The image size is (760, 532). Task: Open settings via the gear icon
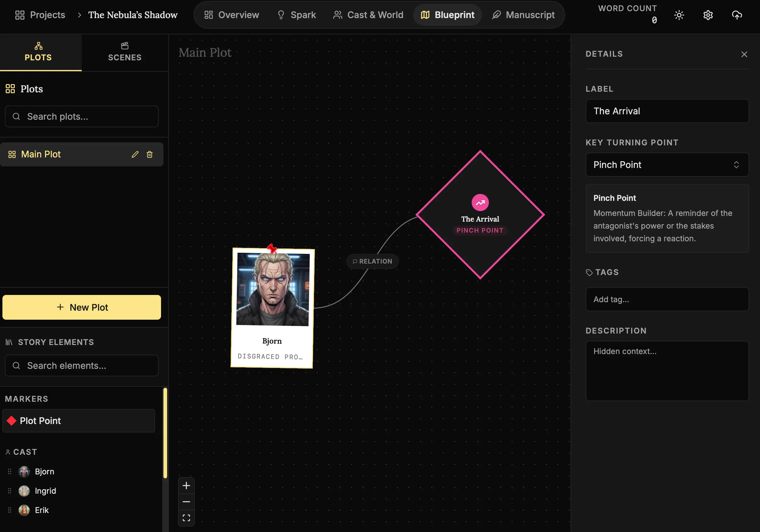click(x=708, y=15)
